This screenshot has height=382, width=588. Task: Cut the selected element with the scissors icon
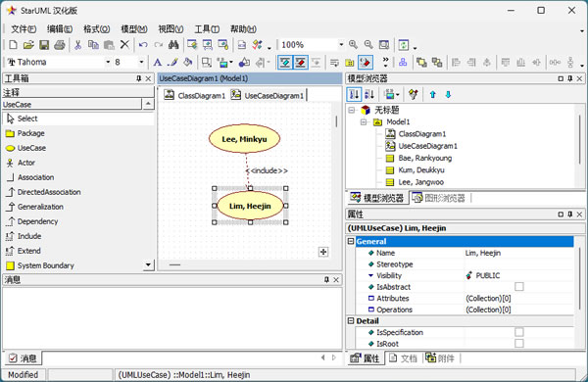point(77,45)
